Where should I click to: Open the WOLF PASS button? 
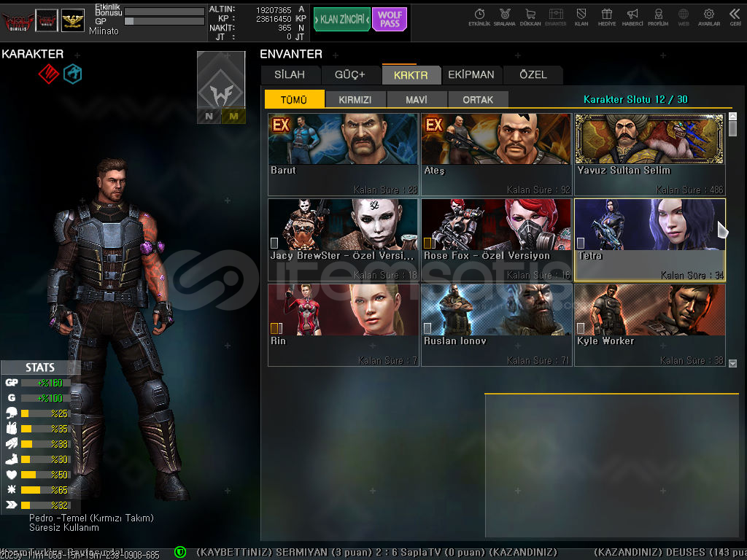coord(390,20)
